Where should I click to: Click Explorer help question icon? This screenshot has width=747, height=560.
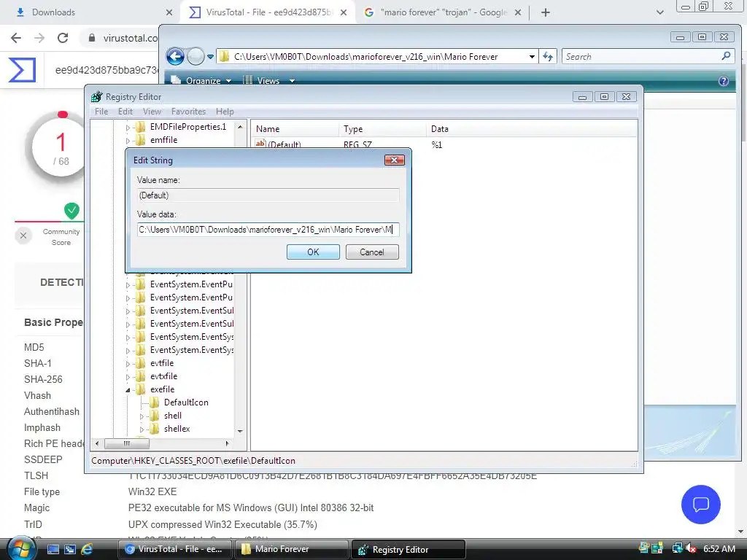pyautogui.click(x=723, y=81)
